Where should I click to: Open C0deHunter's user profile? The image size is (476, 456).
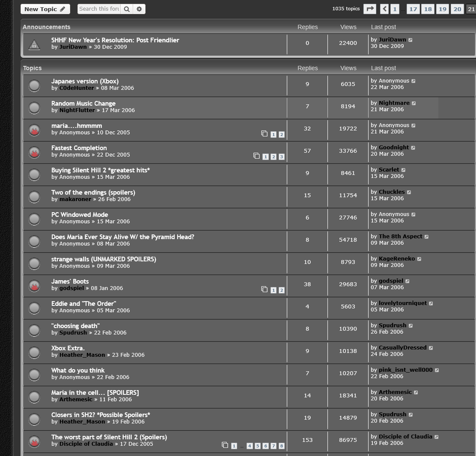coord(77,88)
